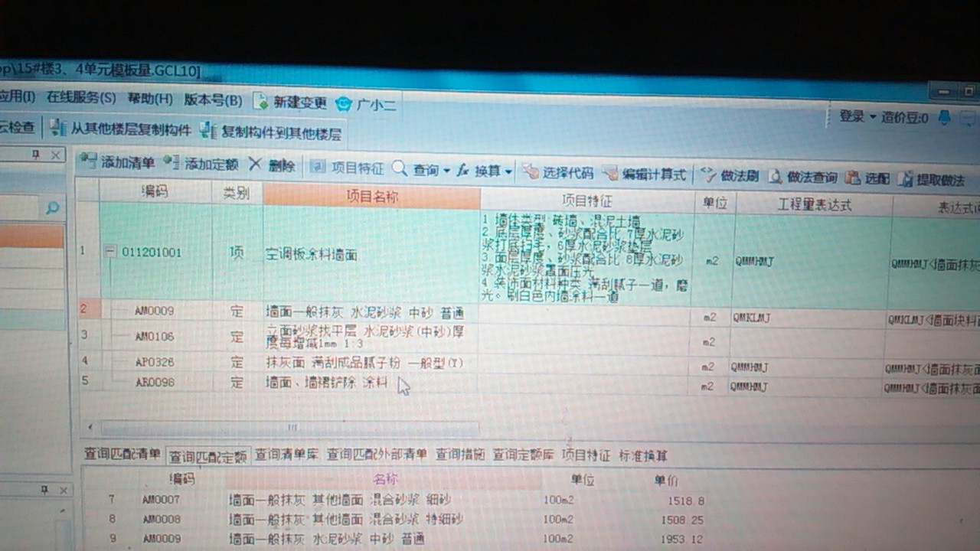The image size is (980, 551).
Task: Click the 复制构件到其他楼层 button
Action: pyautogui.click(x=270, y=132)
